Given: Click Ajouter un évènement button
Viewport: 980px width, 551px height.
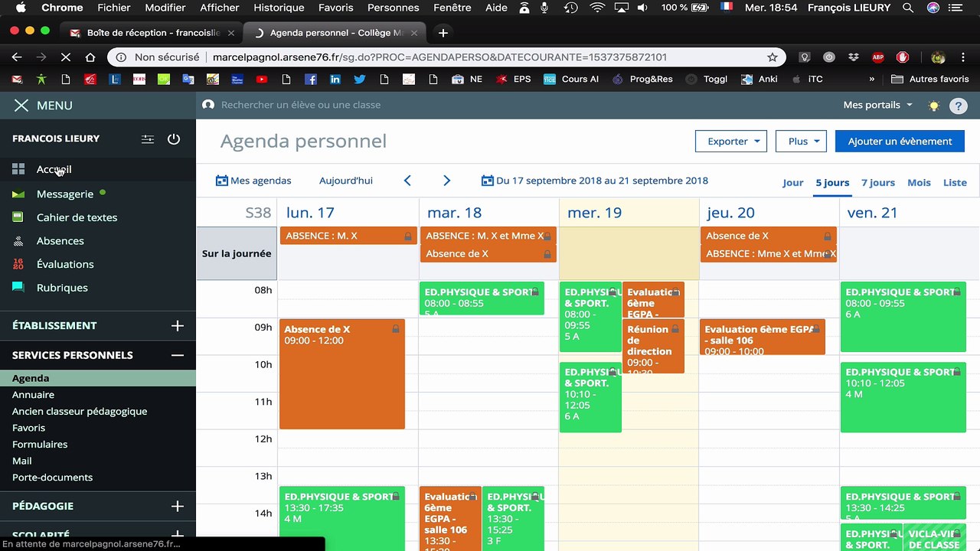Looking at the screenshot, I should [x=900, y=141].
